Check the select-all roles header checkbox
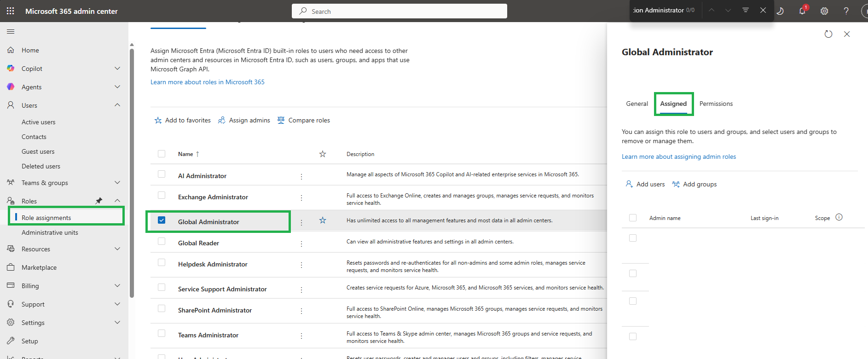868x359 pixels. click(x=162, y=154)
